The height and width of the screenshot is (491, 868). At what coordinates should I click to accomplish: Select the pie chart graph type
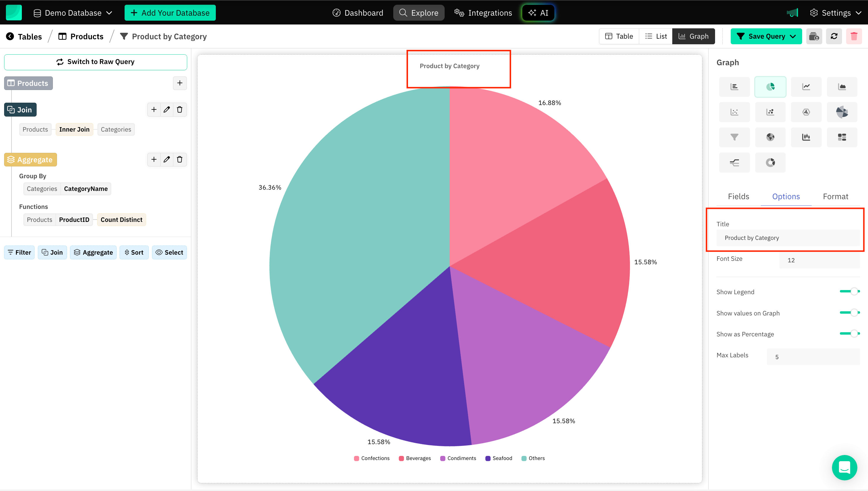pyautogui.click(x=770, y=86)
